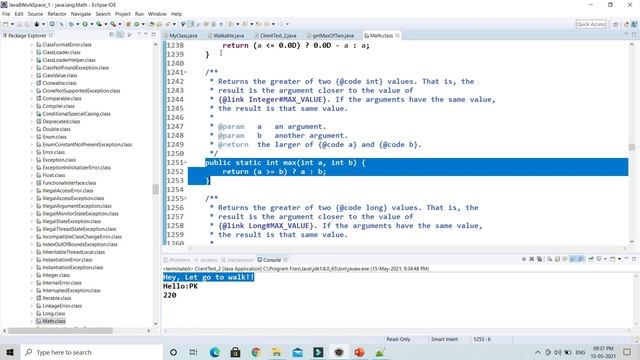Collapse the max method fold at line 1251

pos(186,162)
